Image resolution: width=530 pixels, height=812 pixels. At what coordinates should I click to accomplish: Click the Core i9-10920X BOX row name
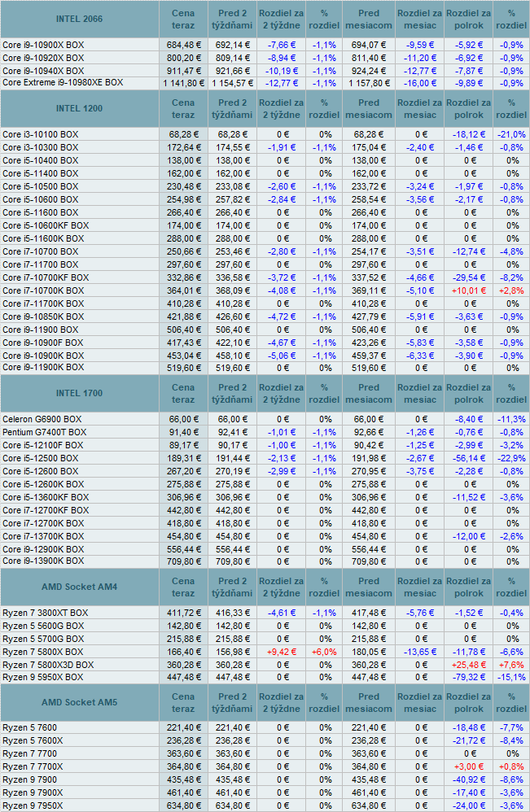point(43,58)
